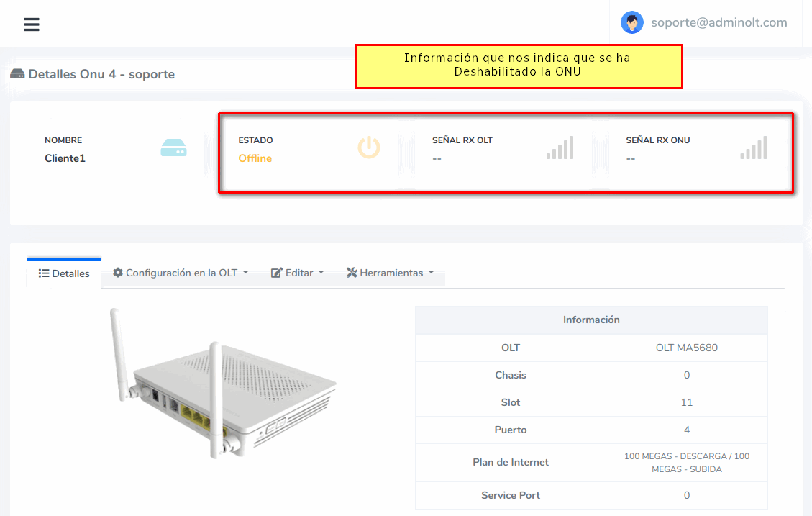Switch to the Detalles tab

click(x=64, y=273)
